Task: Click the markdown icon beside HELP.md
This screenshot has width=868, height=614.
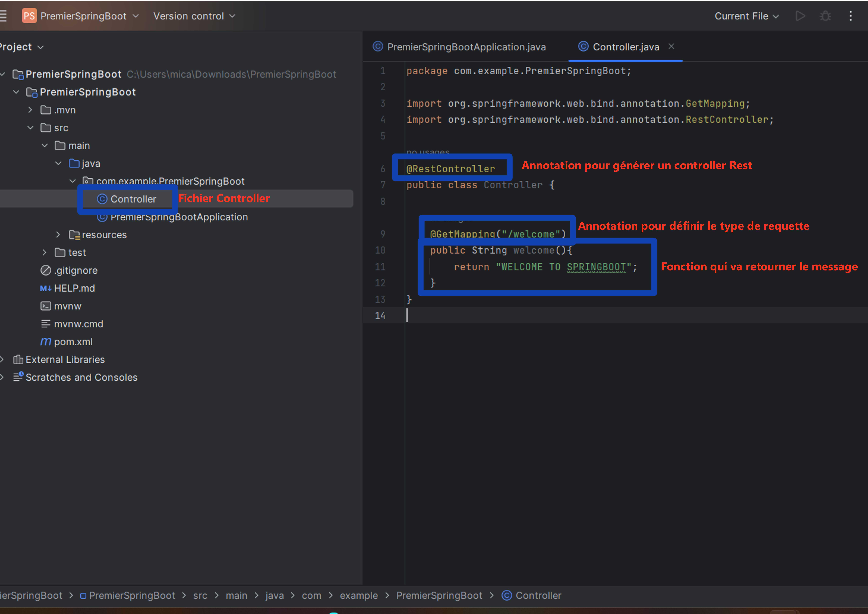Action: [x=46, y=288]
